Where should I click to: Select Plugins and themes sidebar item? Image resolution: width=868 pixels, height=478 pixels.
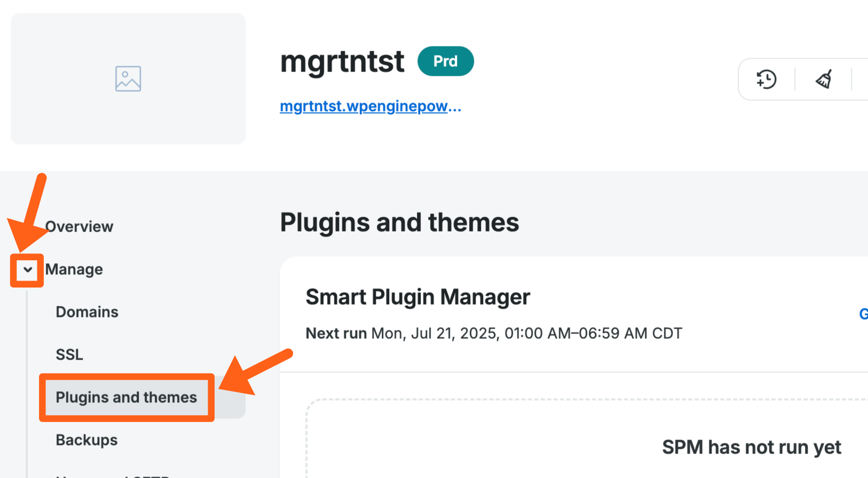[x=127, y=397]
